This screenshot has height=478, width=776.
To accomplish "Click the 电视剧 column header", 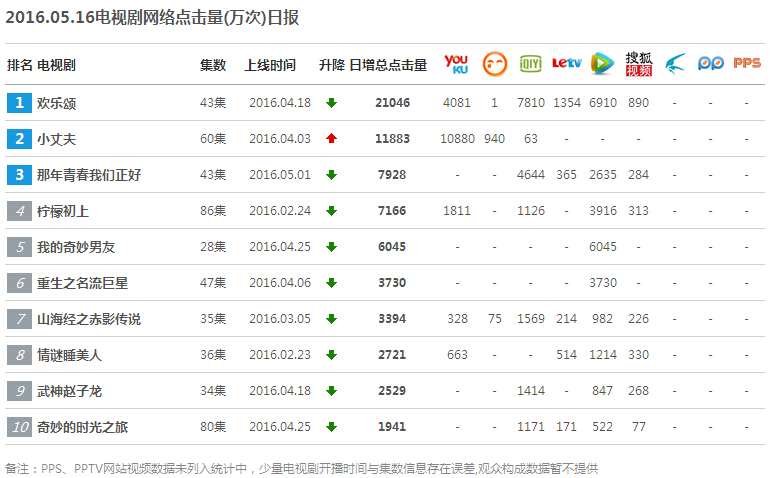I will coord(56,65).
